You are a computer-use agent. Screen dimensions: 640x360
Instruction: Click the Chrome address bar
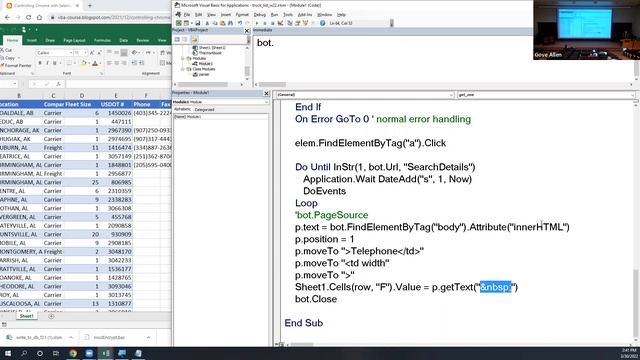point(110,17)
